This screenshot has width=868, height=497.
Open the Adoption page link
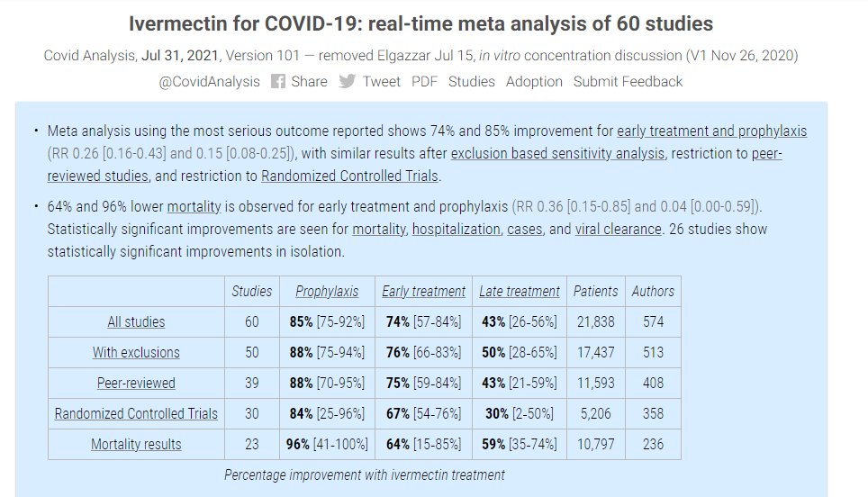click(x=534, y=81)
